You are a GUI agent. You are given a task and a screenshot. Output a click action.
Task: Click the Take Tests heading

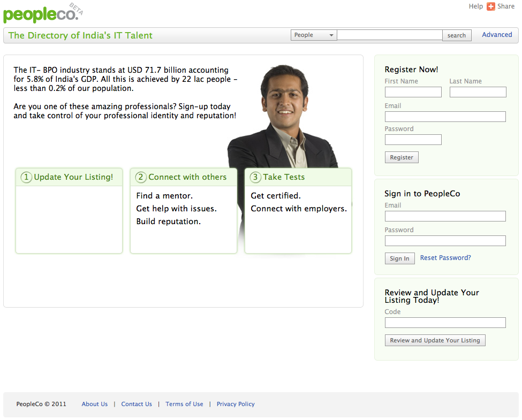coord(284,177)
